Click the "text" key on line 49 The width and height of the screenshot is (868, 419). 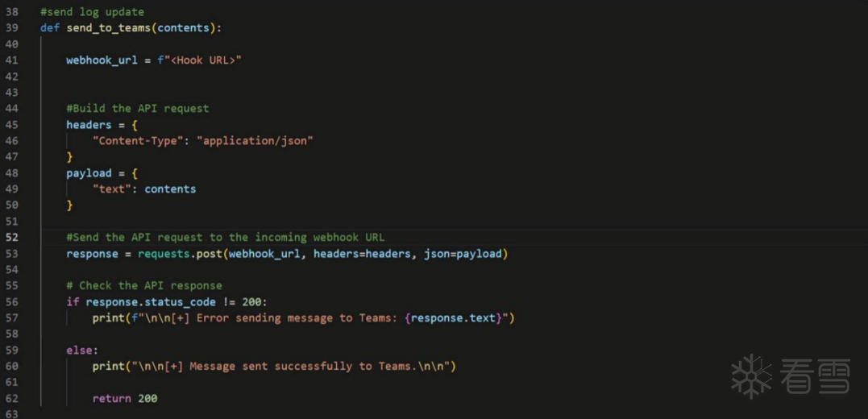[x=112, y=189]
